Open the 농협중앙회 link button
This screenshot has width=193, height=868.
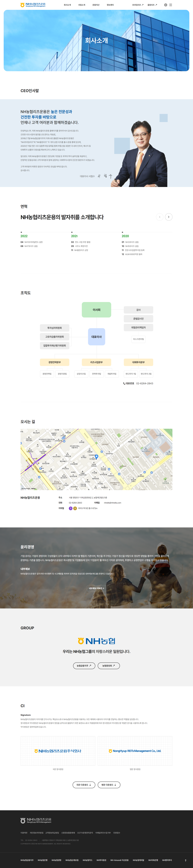coord(109,666)
